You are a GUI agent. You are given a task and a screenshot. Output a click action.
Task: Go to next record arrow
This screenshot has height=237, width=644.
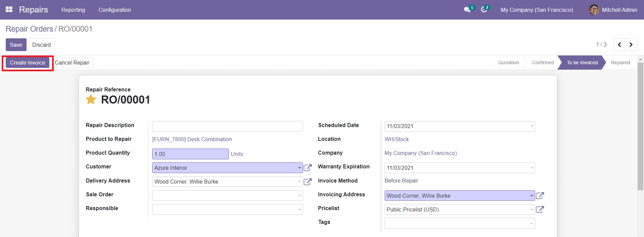tap(631, 45)
